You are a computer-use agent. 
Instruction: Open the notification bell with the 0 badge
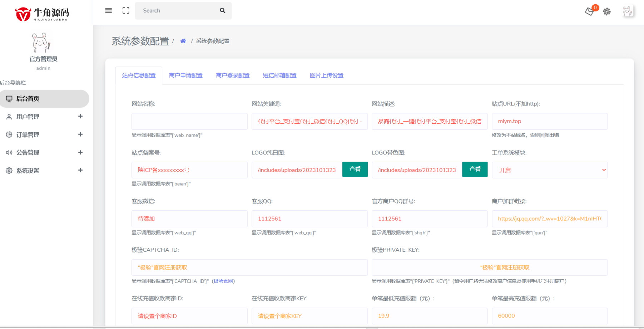(590, 11)
